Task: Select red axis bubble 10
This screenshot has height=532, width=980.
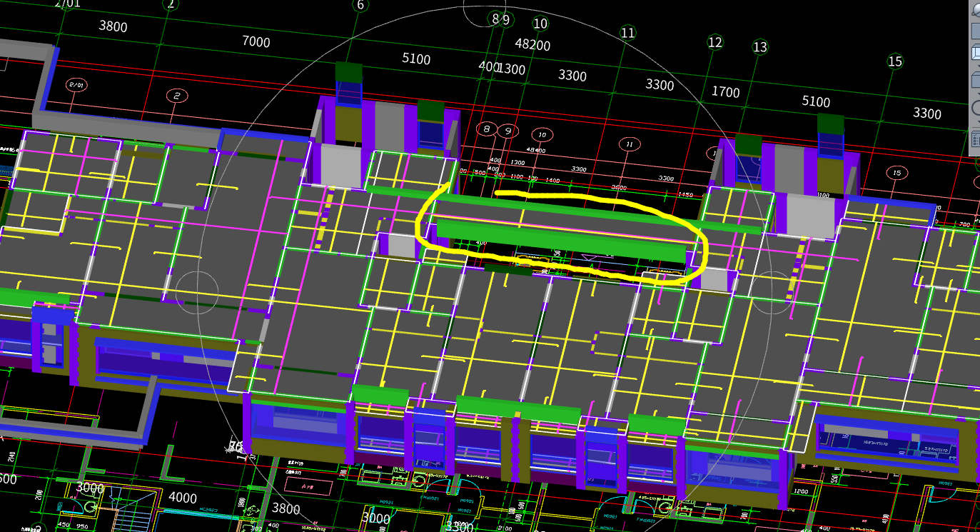Action: tap(542, 135)
